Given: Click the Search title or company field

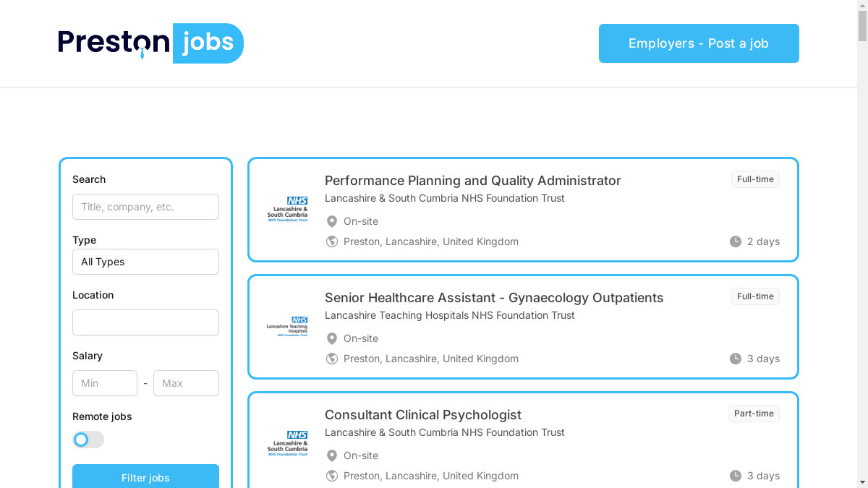Looking at the screenshot, I should pyautogui.click(x=145, y=207).
